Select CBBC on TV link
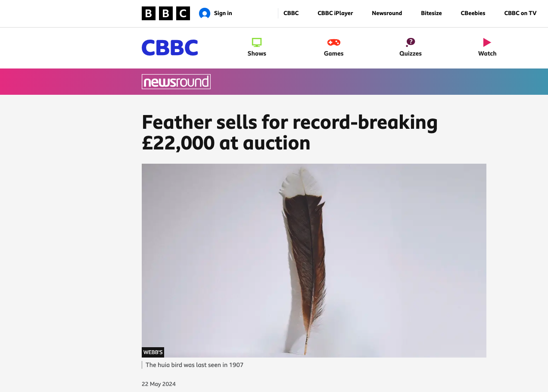This screenshot has height=392, width=548. (520, 13)
